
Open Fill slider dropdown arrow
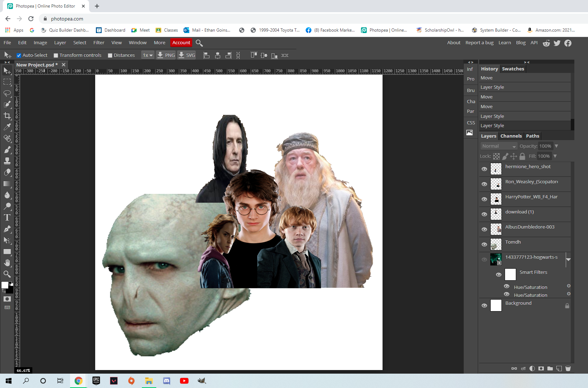coord(555,156)
